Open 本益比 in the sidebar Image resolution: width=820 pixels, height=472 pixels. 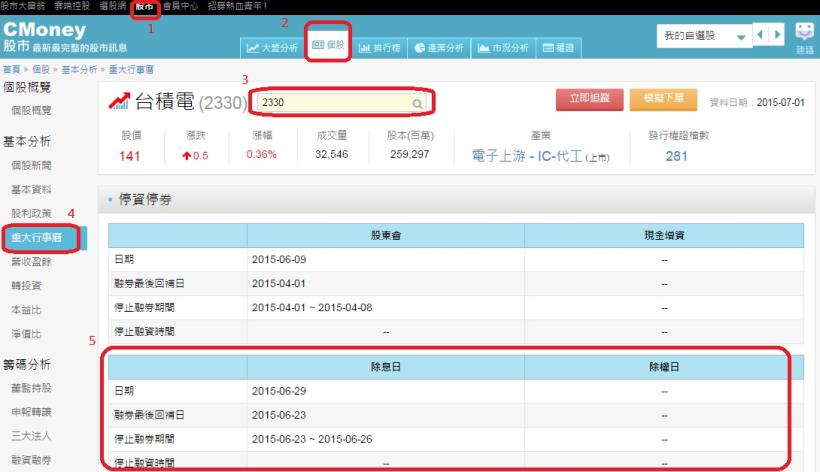tap(26, 310)
